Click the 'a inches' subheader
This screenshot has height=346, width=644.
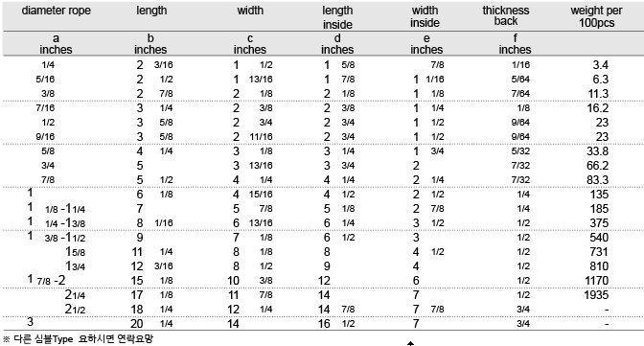(56, 44)
